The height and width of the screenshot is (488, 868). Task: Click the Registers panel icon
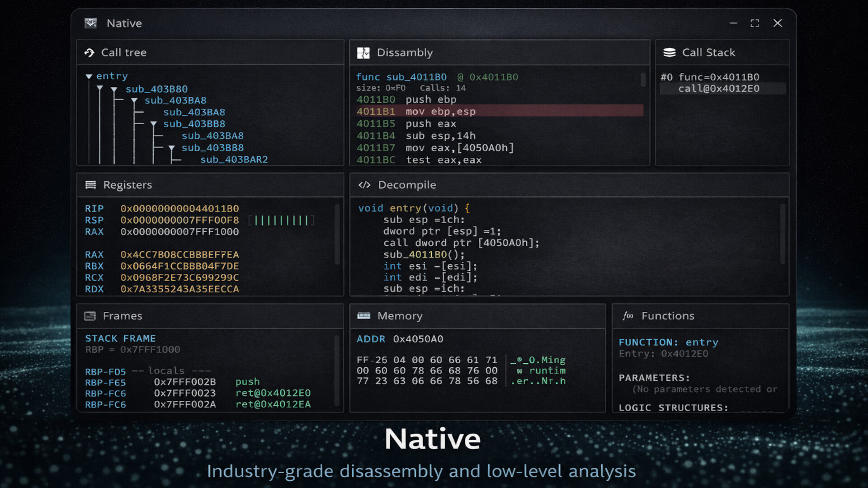90,185
